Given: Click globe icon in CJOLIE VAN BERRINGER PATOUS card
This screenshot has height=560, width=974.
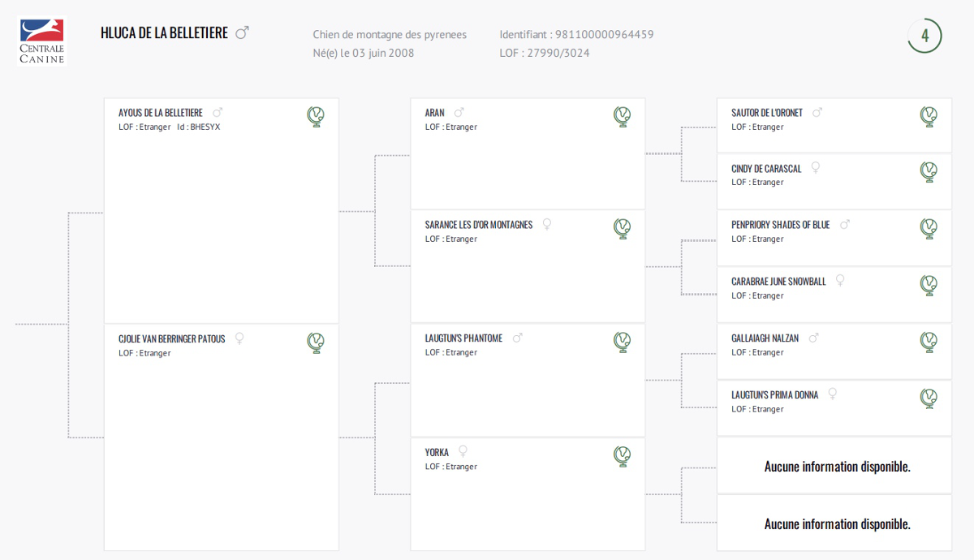Looking at the screenshot, I should click(316, 342).
